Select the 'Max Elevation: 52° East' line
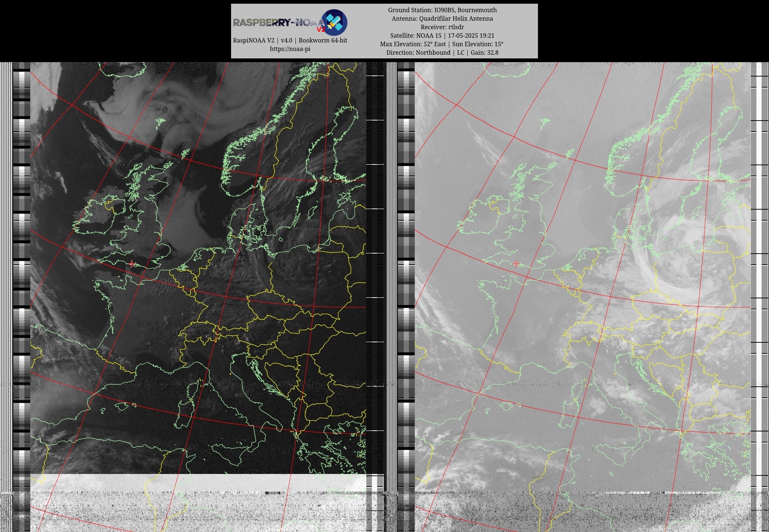The width and height of the screenshot is (769, 532). (x=442, y=44)
